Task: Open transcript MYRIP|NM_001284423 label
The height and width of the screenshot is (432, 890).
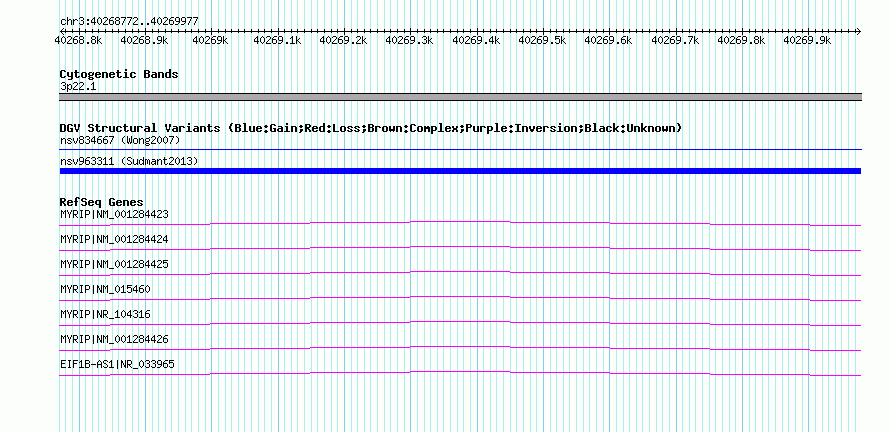Action: (114, 215)
